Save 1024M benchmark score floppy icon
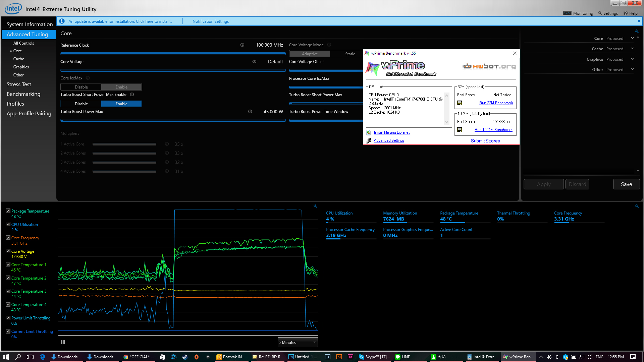This screenshot has height=362, width=644. pos(460,130)
